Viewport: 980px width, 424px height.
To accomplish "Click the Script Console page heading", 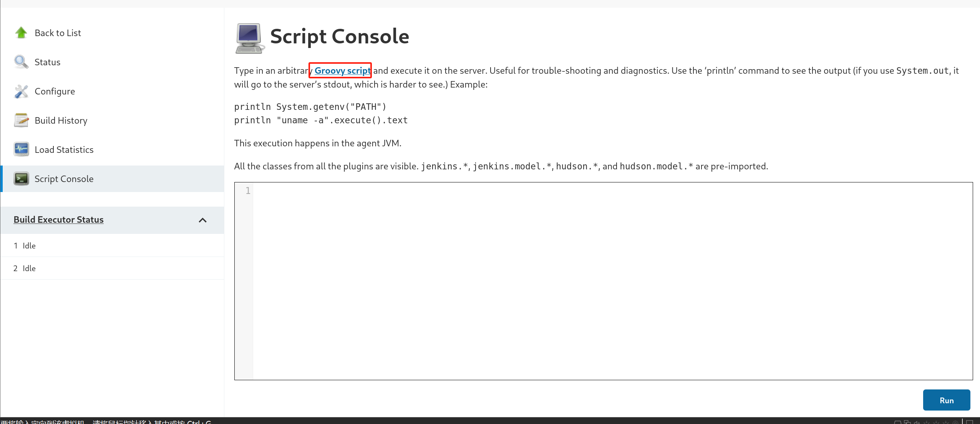I will pyautogui.click(x=340, y=36).
